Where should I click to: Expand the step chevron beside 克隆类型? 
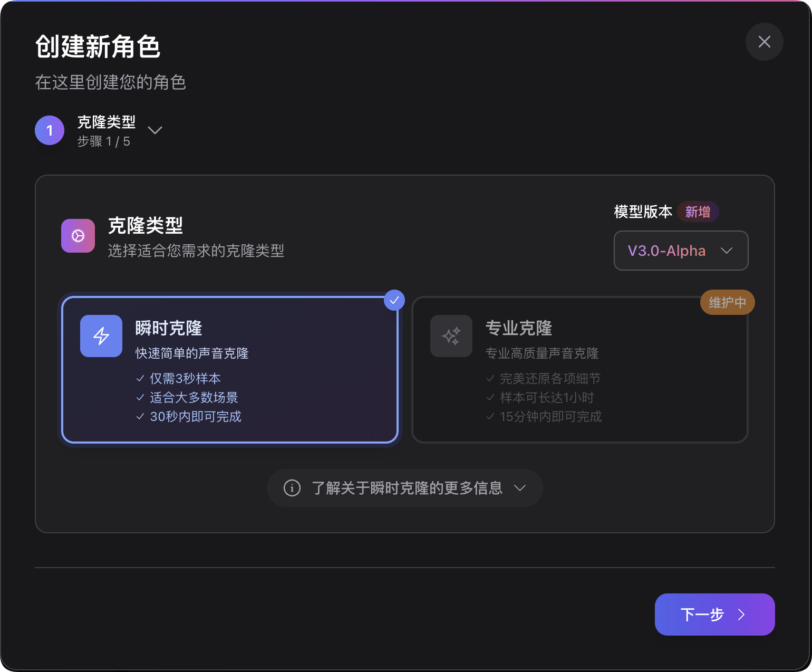pyautogui.click(x=155, y=130)
